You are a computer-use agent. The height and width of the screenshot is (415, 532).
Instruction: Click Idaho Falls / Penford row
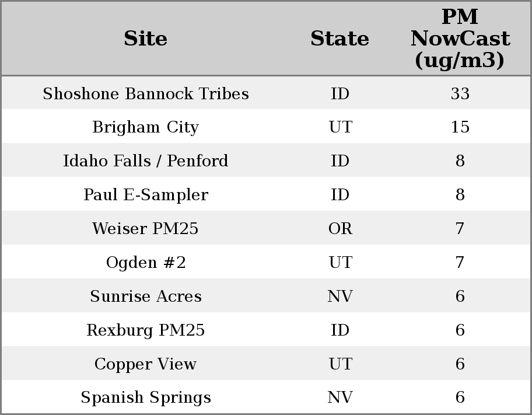point(146,161)
